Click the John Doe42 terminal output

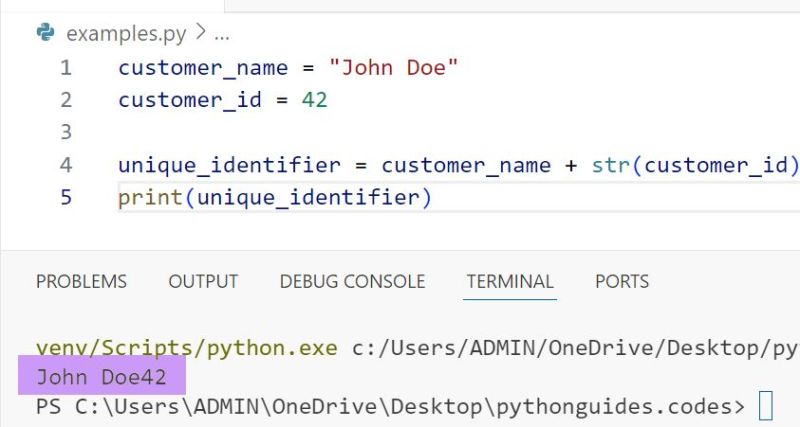pos(101,377)
